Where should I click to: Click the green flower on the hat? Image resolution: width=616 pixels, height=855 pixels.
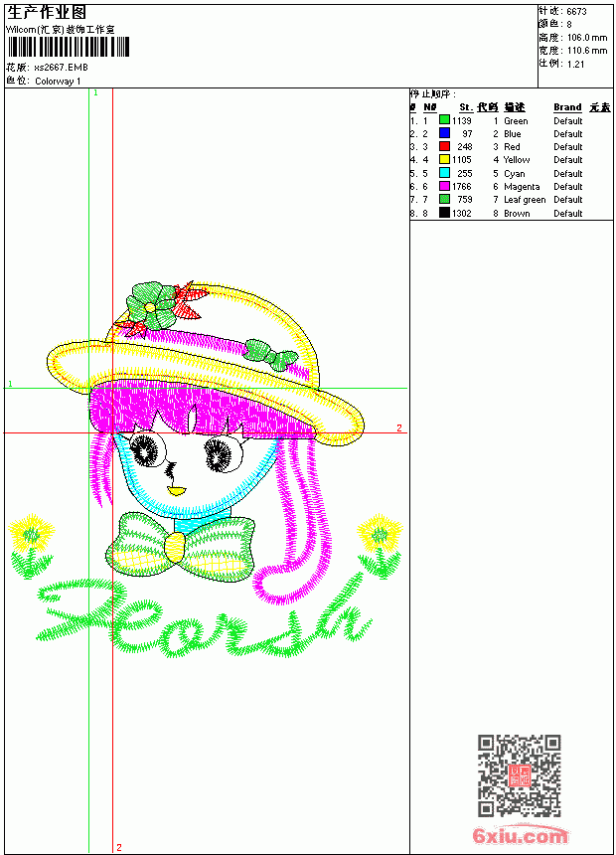[152, 305]
